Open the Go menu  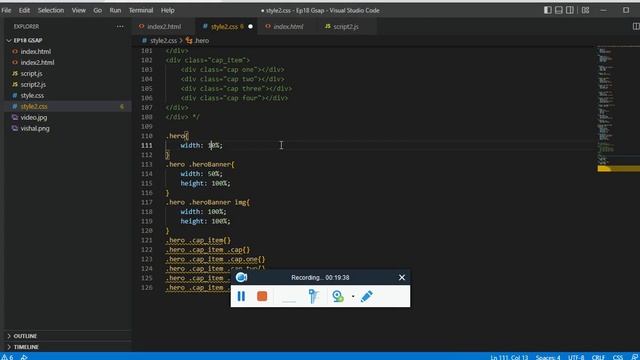pyautogui.click(x=98, y=10)
